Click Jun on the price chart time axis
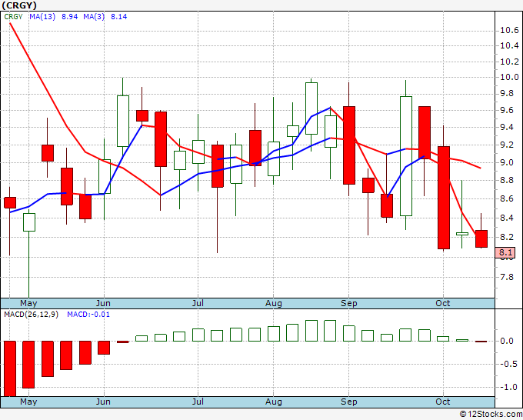Screen dimensions: 523x420 (x=103, y=303)
